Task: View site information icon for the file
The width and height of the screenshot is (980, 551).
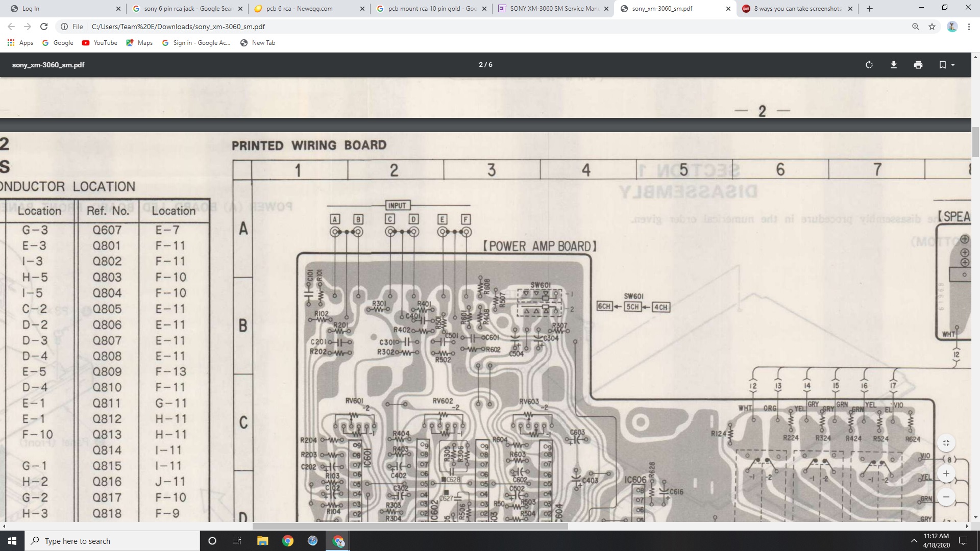Action: click(x=64, y=27)
